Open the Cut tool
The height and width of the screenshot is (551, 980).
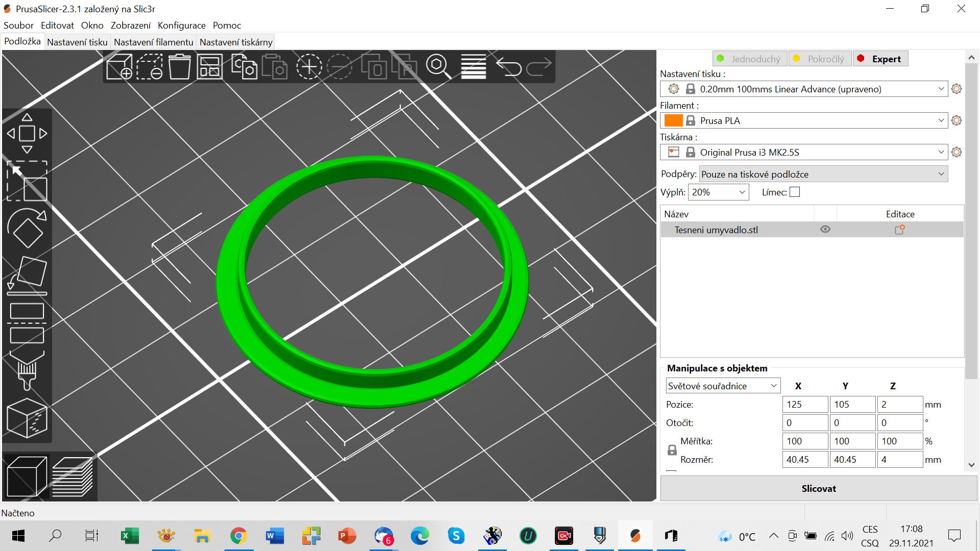27,323
